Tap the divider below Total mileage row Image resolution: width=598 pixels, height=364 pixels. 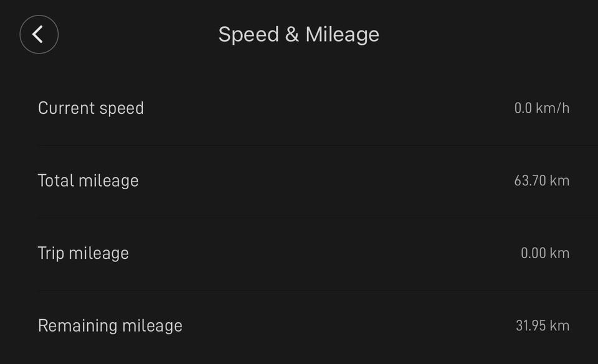point(311,218)
